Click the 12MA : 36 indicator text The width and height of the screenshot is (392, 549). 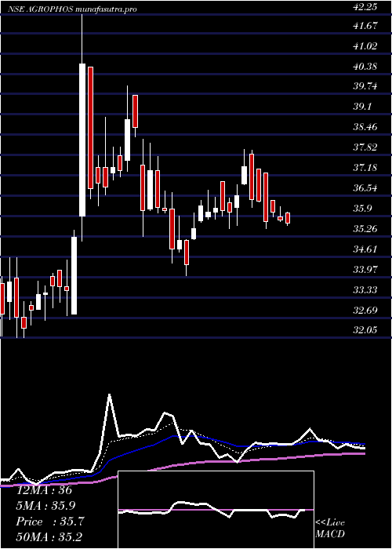coord(45,490)
